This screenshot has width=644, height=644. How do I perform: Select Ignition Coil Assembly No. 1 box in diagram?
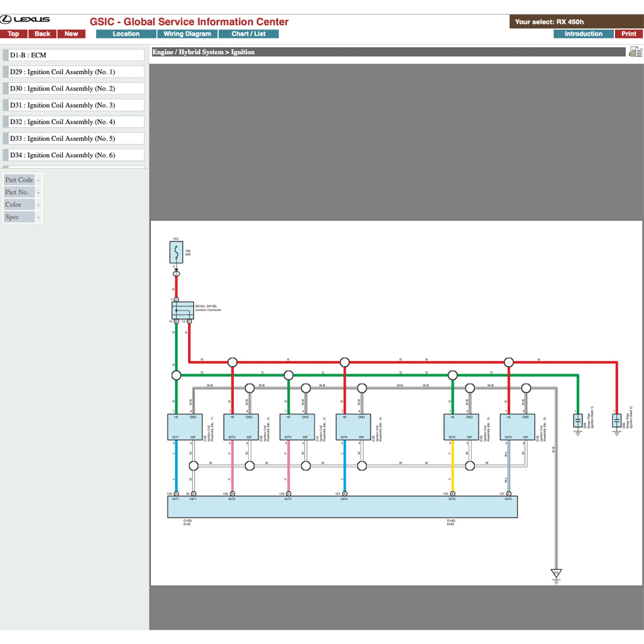click(x=185, y=427)
